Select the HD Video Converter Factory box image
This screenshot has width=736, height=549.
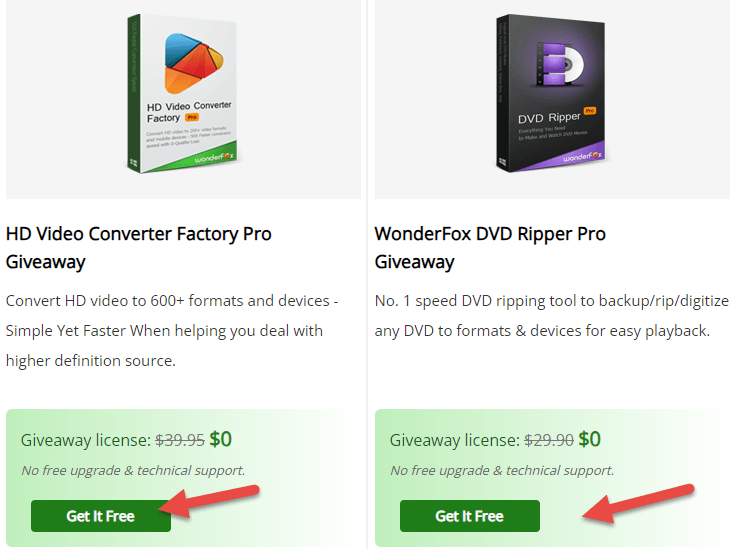click(x=183, y=94)
